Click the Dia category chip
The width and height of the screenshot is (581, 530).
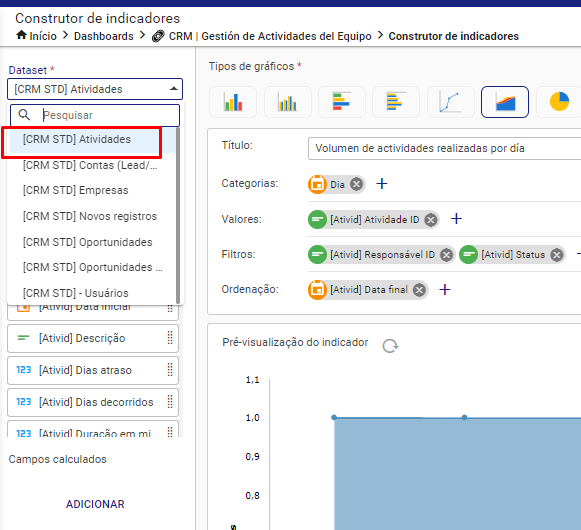click(337, 184)
